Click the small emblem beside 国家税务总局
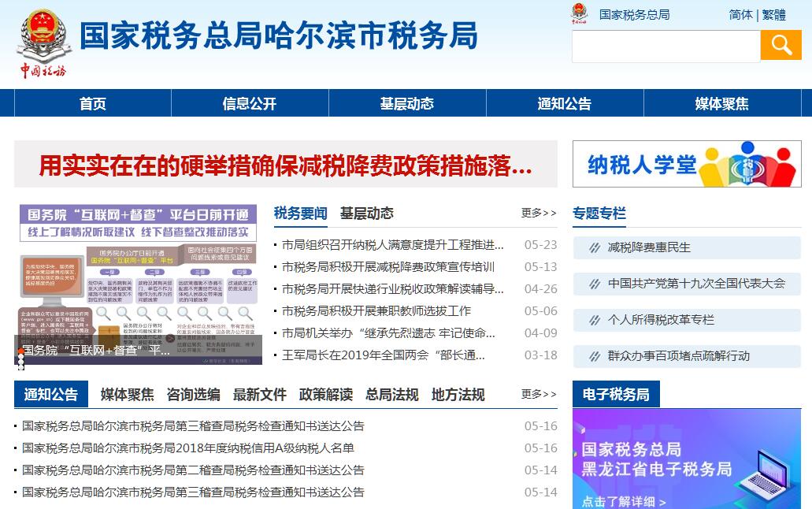This screenshot has height=509, width=812. [x=579, y=14]
